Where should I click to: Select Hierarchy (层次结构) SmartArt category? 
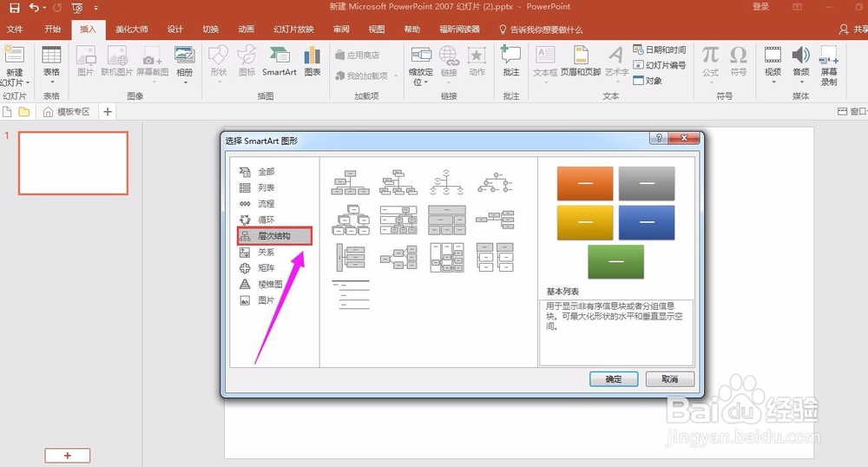[x=274, y=236]
